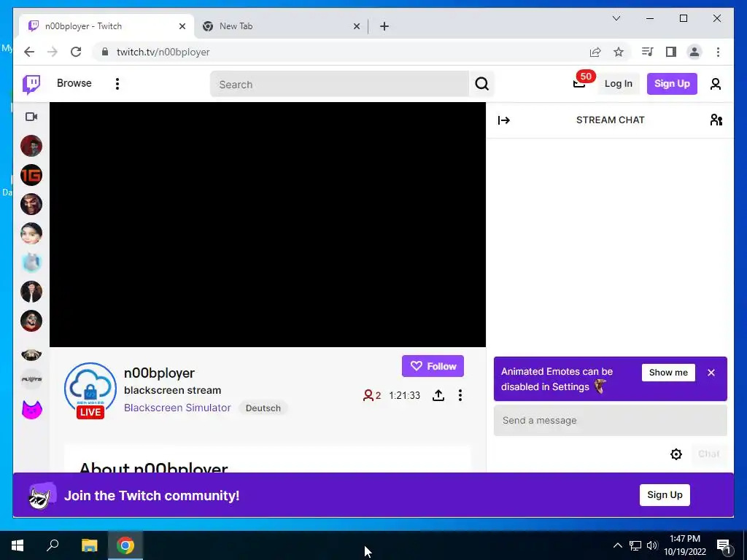This screenshot has height=560, width=747.
Task: Open the Windows Start menu
Action: [x=18, y=545]
